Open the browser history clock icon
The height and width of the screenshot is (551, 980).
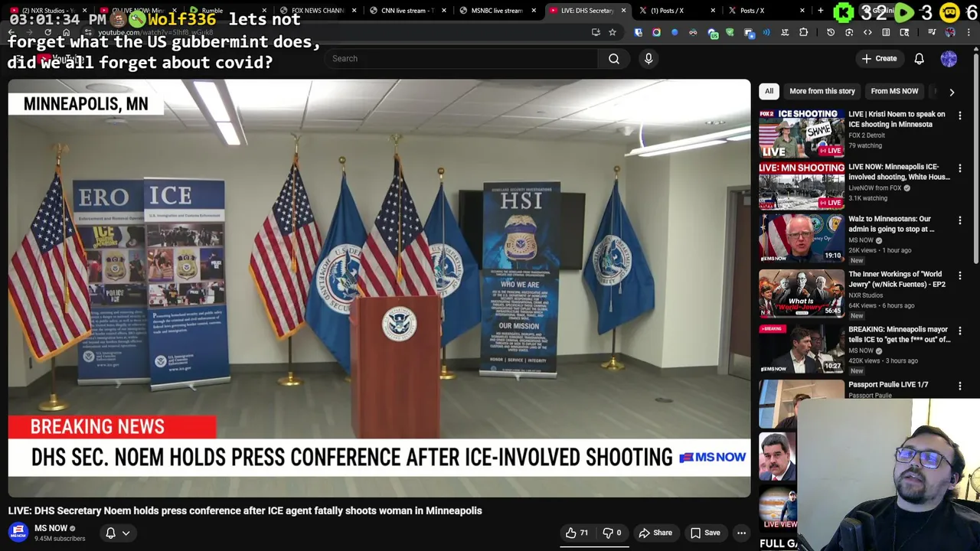coord(831,32)
